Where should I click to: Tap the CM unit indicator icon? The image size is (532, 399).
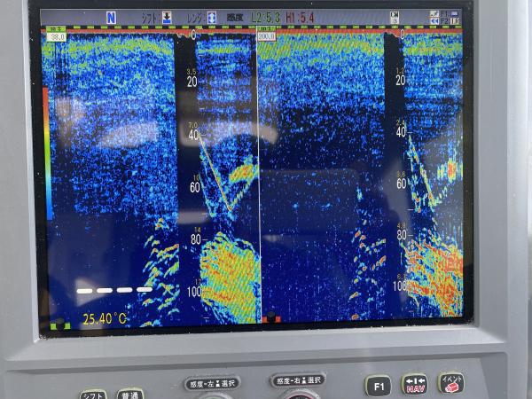pos(395,18)
